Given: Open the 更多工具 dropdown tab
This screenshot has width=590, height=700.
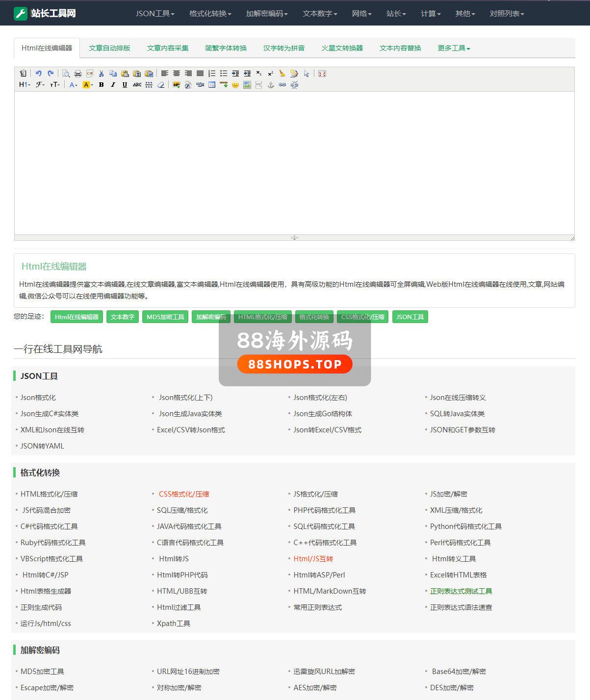Looking at the screenshot, I should pos(454,48).
